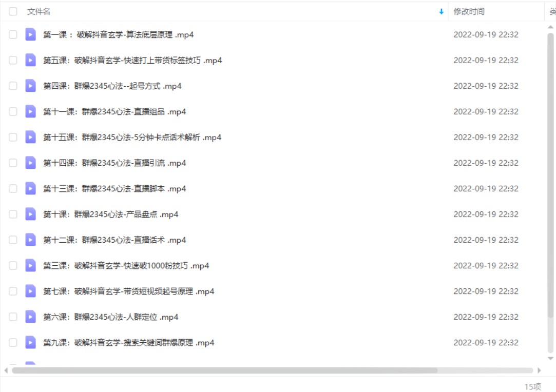
Task: Click the scroll-down arrow of file list
Action: click(x=550, y=358)
